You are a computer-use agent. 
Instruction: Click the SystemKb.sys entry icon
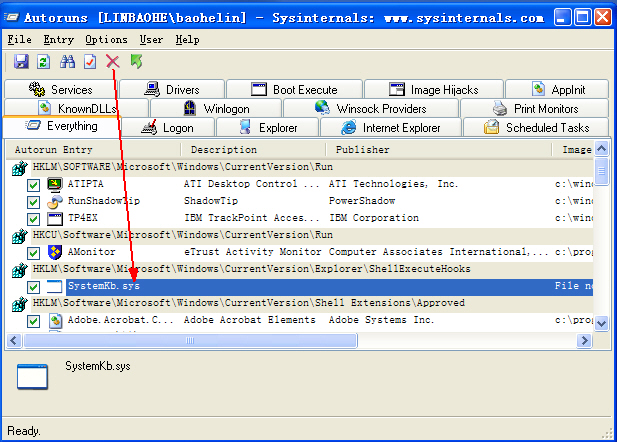click(55, 287)
